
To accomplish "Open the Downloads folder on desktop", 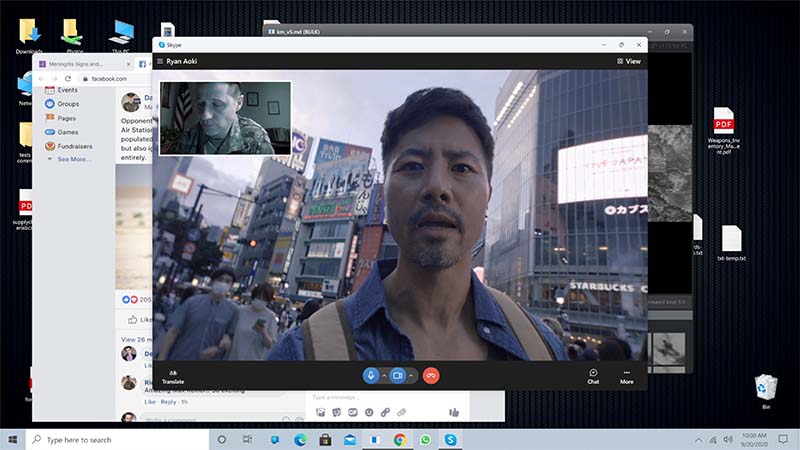I will [29, 36].
